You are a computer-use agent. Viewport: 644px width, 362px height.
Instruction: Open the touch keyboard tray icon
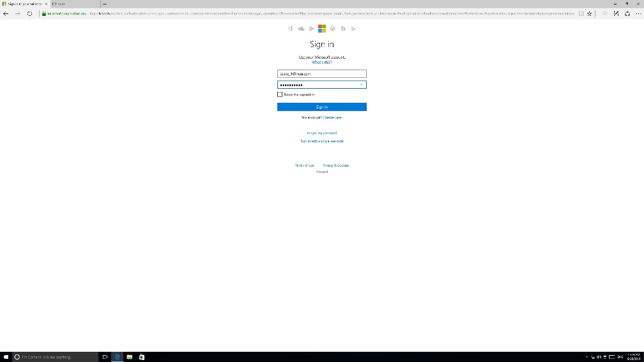tap(611, 357)
